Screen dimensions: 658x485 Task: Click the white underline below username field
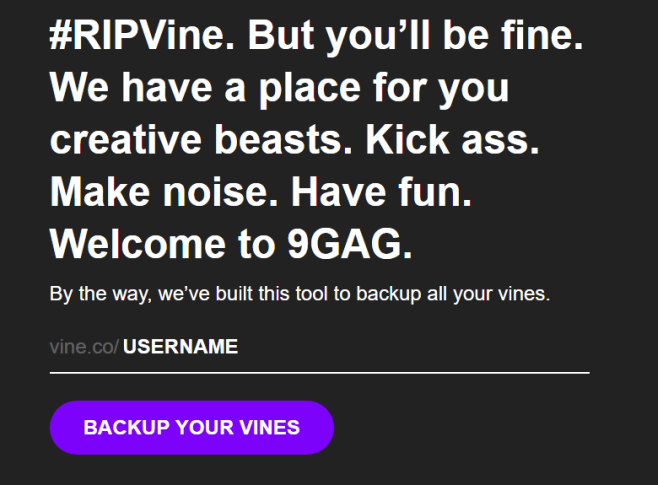(x=320, y=372)
